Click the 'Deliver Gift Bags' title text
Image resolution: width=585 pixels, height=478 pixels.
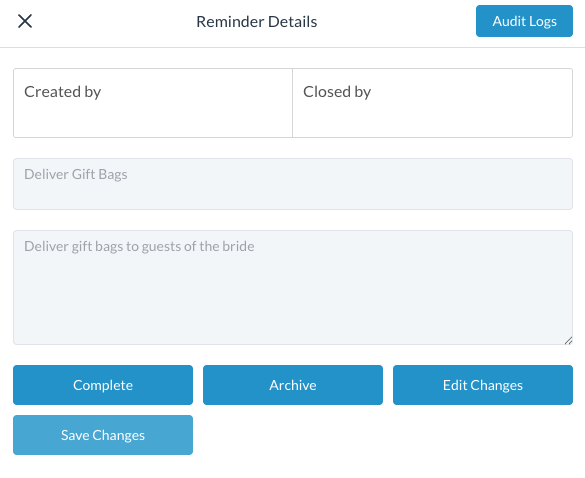(x=76, y=174)
